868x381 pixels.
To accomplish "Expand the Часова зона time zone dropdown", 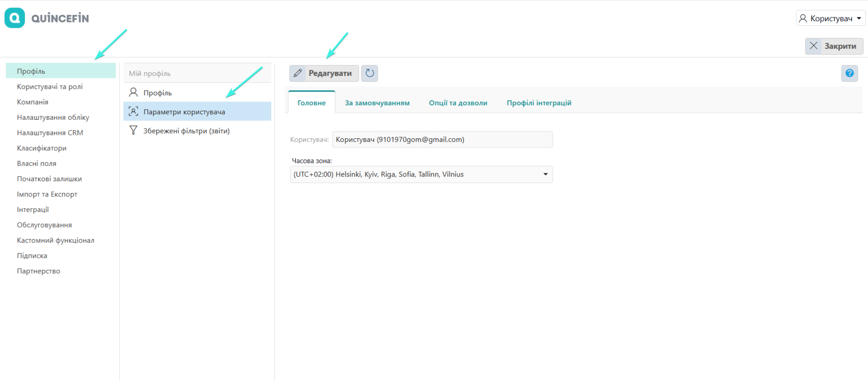I will pos(545,175).
